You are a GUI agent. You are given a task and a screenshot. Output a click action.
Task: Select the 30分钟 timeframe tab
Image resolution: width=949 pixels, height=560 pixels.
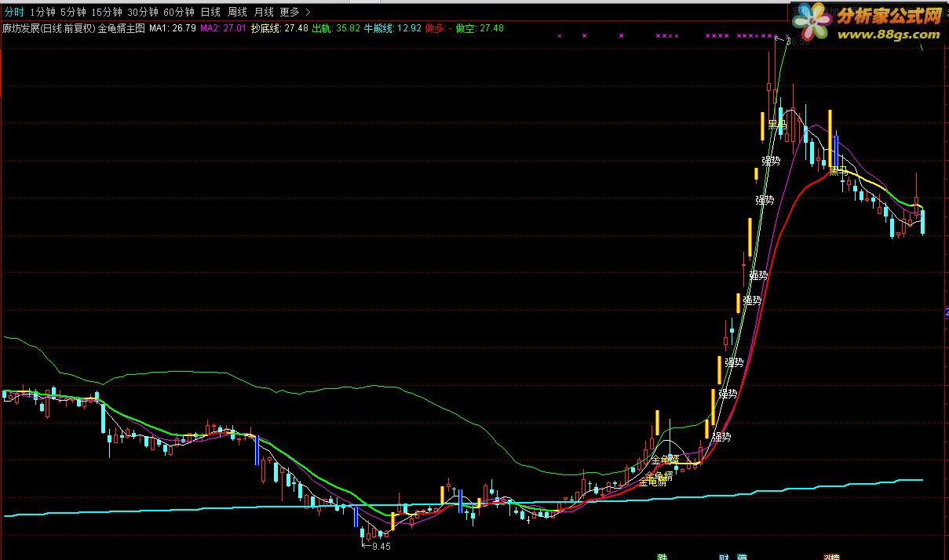(143, 13)
